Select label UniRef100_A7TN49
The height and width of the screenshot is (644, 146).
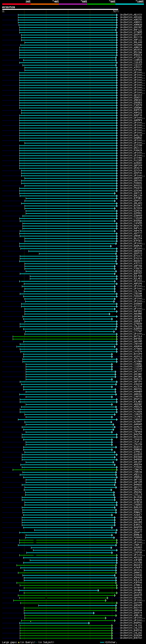(131, 349)
